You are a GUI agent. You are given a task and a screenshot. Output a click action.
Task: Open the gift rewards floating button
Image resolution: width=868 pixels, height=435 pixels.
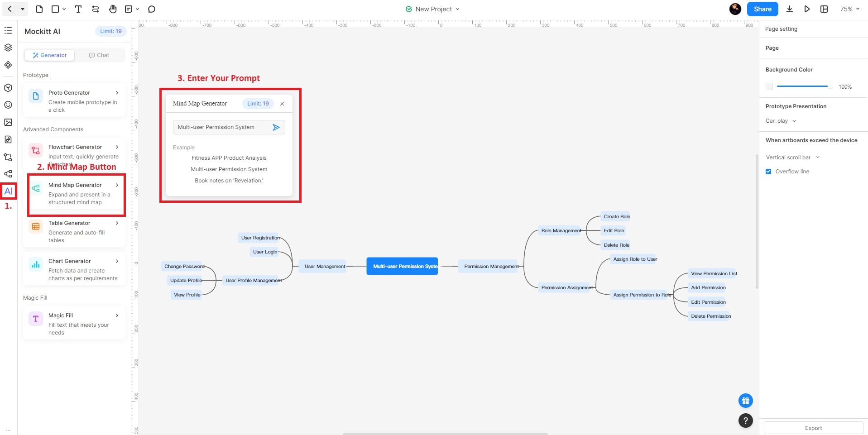click(745, 401)
